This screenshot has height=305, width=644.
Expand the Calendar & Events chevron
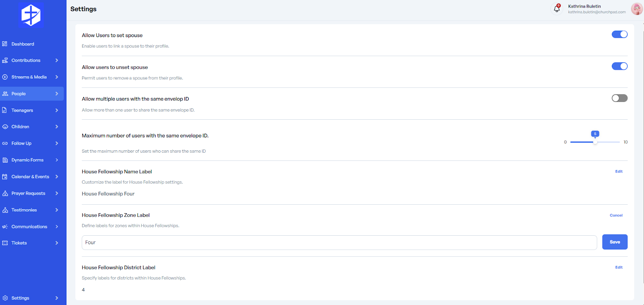click(57, 177)
